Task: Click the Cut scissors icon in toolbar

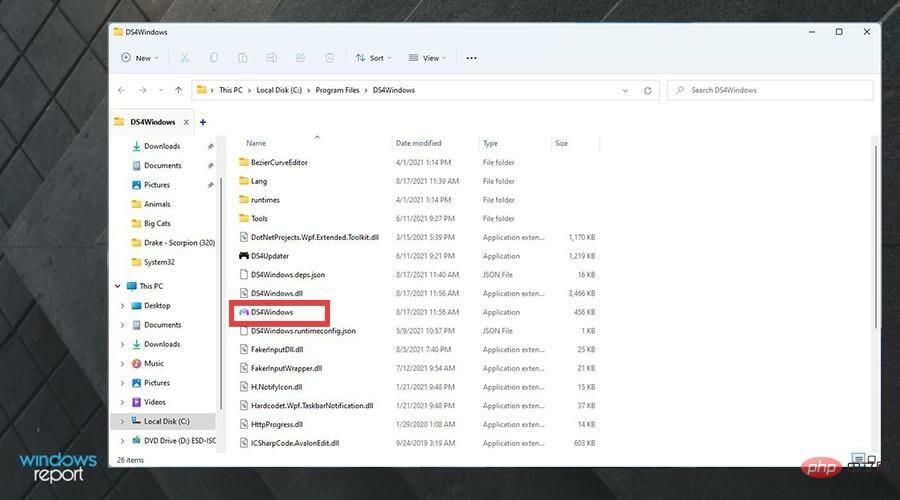Action: (185, 58)
